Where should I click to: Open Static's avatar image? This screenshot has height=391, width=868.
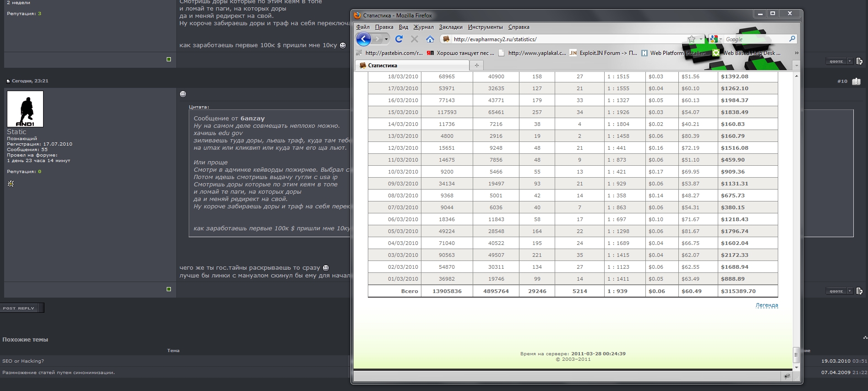pyautogui.click(x=25, y=109)
